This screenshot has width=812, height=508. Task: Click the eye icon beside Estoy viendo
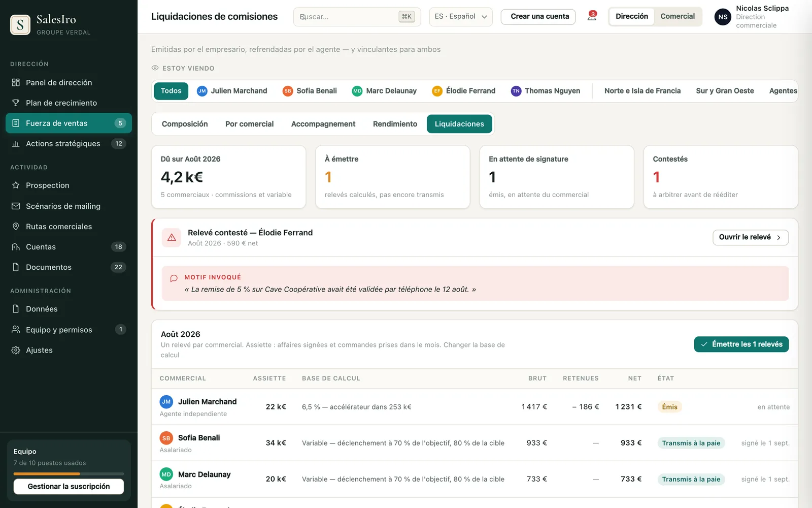click(x=155, y=68)
